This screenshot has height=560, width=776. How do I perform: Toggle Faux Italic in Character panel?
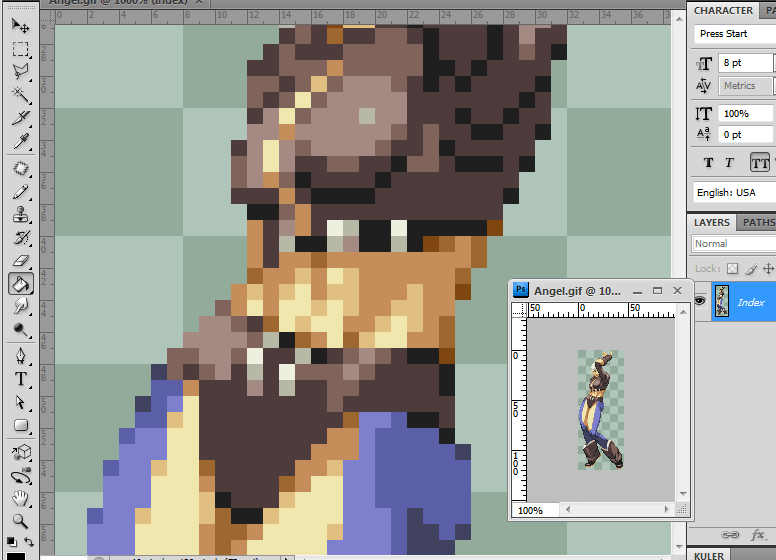click(729, 163)
